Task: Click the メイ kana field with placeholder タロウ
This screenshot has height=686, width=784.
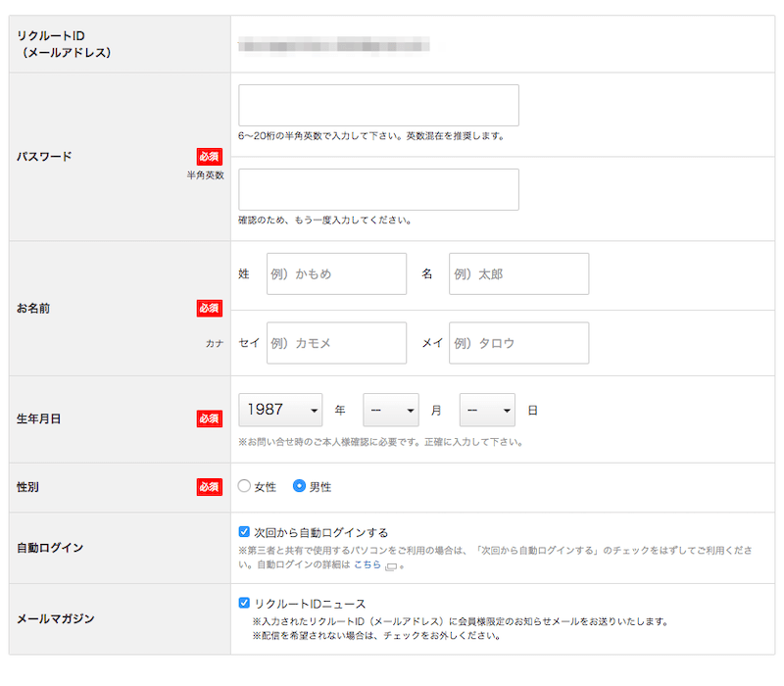Action: [519, 343]
